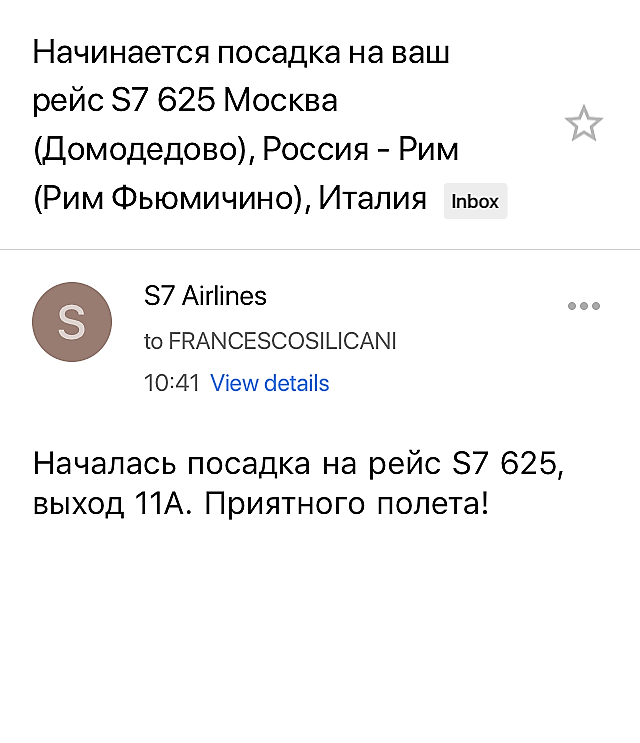The height and width of the screenshot is (743, 640).
Task: Tap the S7 Airlines sender name
Action: click(x=205, y=296)
